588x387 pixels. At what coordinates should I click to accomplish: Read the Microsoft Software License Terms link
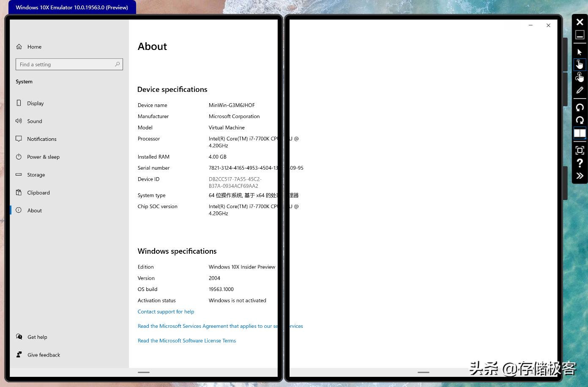(x=186, y=341)
